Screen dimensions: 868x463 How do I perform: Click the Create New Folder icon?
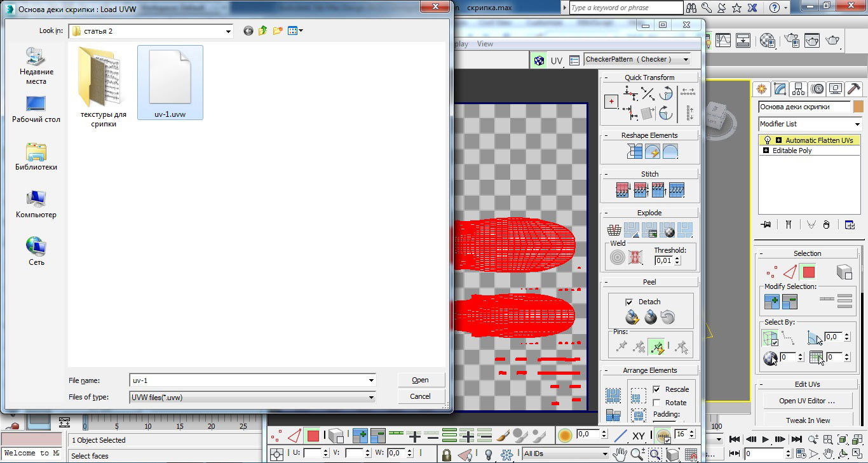[278, 30]
